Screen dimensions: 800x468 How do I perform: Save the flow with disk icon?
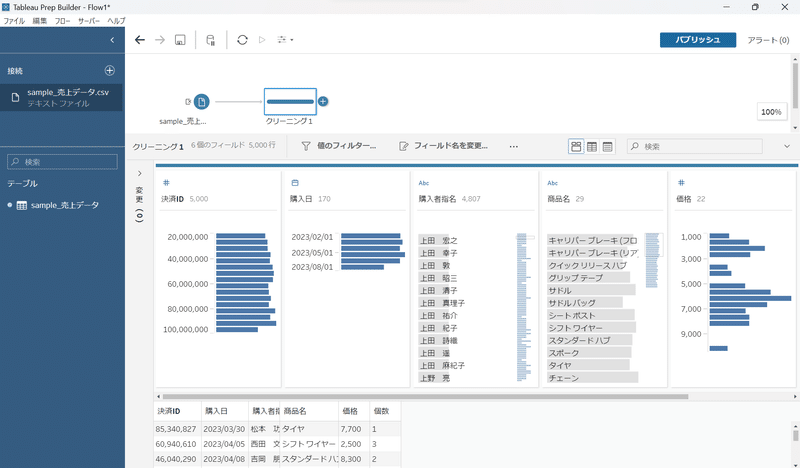pos(180,40)
